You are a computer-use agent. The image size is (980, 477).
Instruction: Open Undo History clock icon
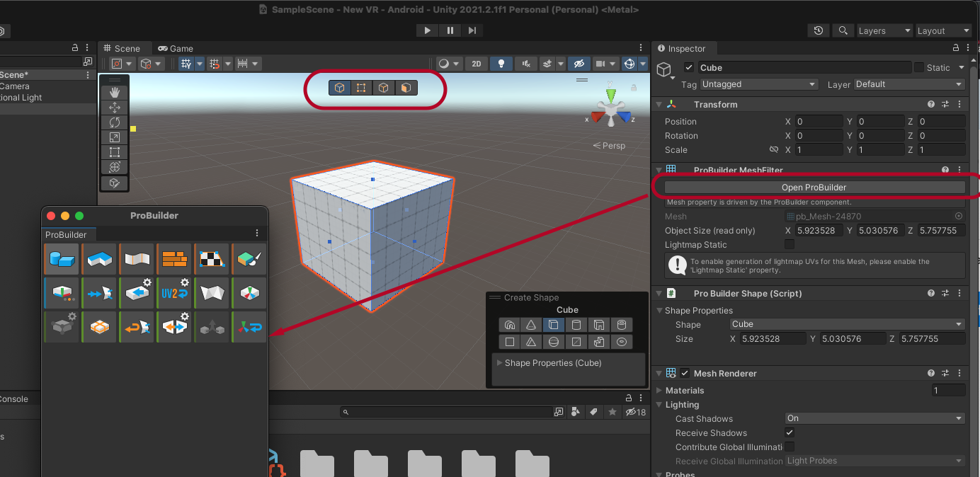click(819, 30)
